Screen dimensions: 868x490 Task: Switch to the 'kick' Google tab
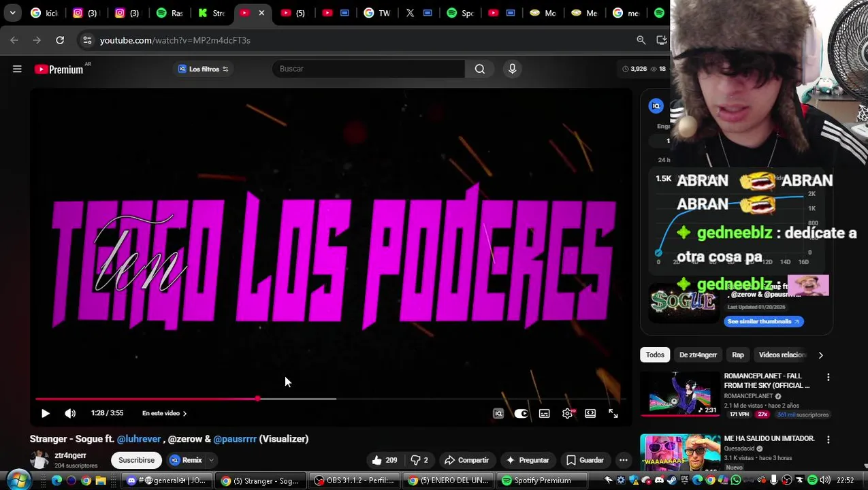coord(45,13)
